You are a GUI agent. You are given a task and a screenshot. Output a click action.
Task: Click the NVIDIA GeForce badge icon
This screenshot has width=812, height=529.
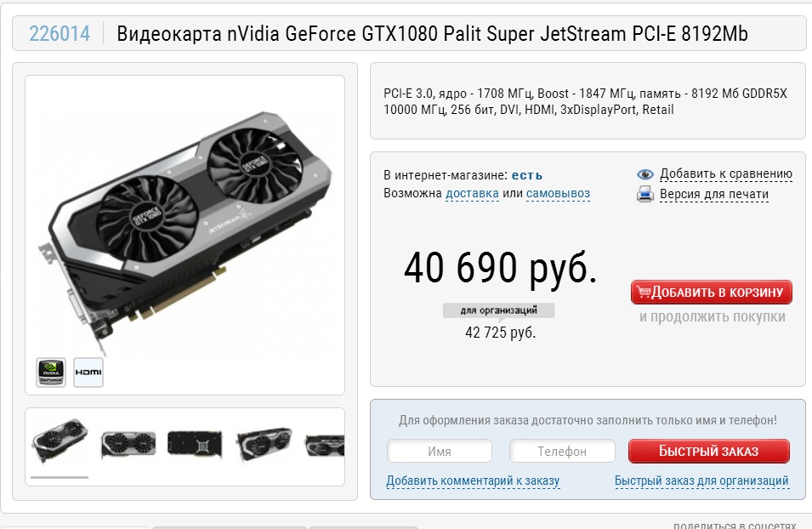point(51,372)
